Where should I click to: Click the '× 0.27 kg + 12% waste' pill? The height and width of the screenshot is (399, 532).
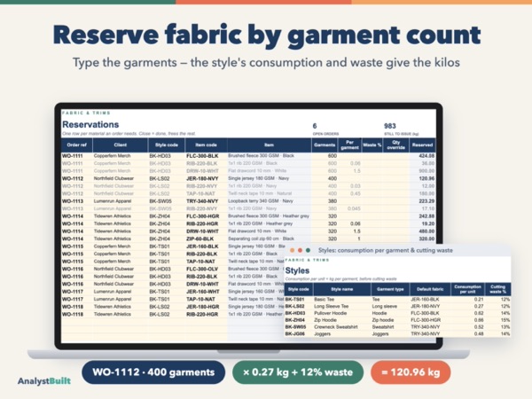[x=298, y=372]
